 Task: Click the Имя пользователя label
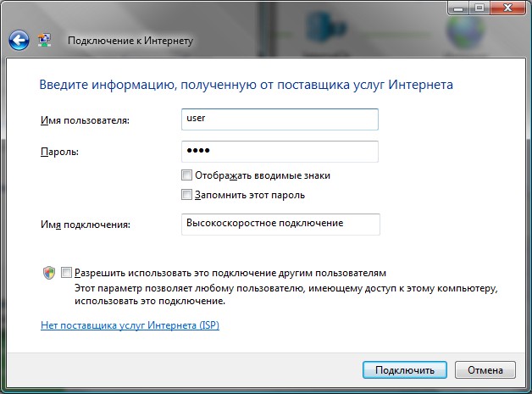point(86,120)
